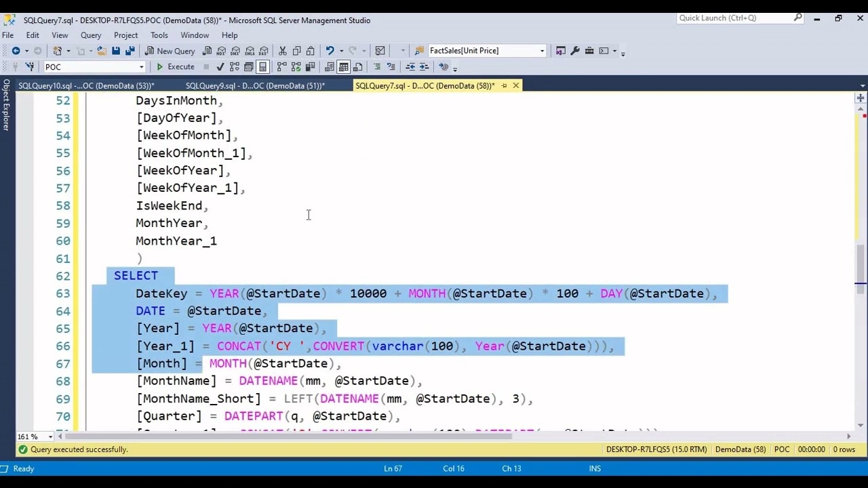Click the Navigate Backward arrow icon
This screenshot has width=868, height=488.
(x=16, y=51)
